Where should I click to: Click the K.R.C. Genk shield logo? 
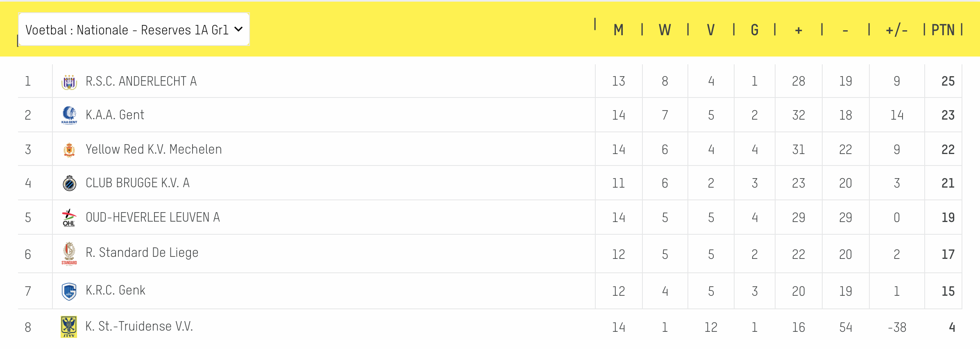pyautogui.click(x=69, y=291)
